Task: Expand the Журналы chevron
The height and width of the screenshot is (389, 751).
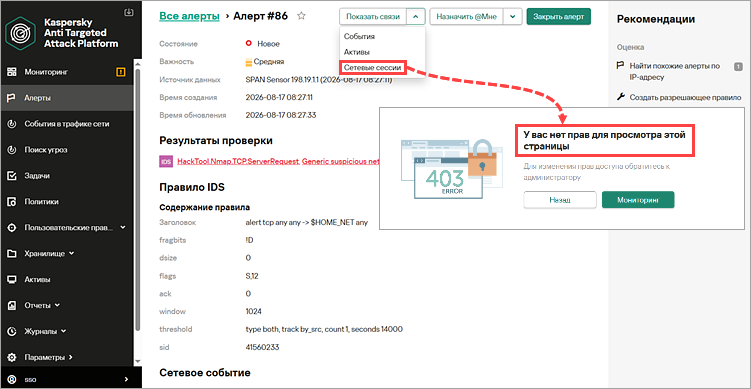Action: point(64,331)
